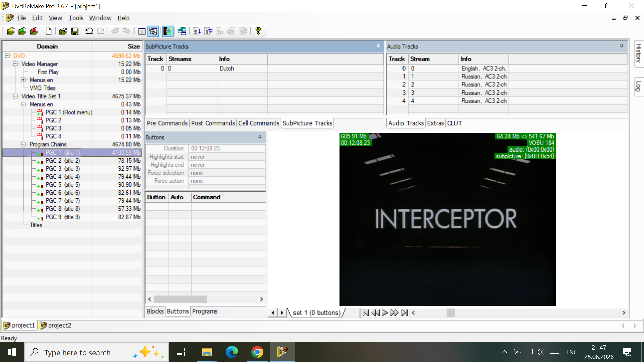Click right arrow of Buttons table scrollbar
644x362 pixels.
(x=261, y=299)
